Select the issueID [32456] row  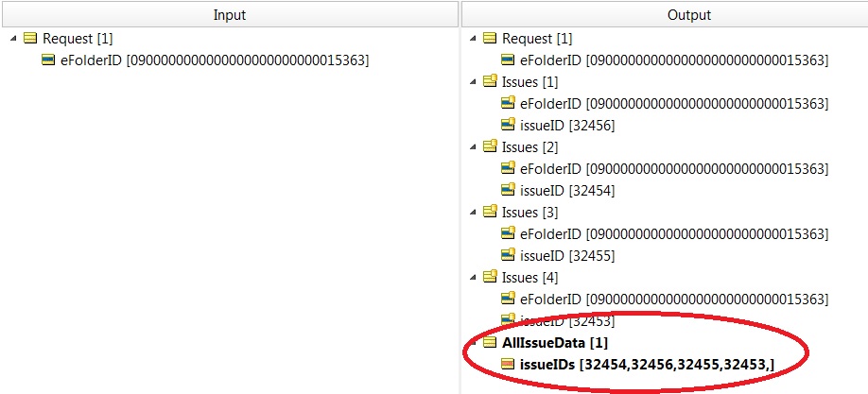click(x=567, y=126)
